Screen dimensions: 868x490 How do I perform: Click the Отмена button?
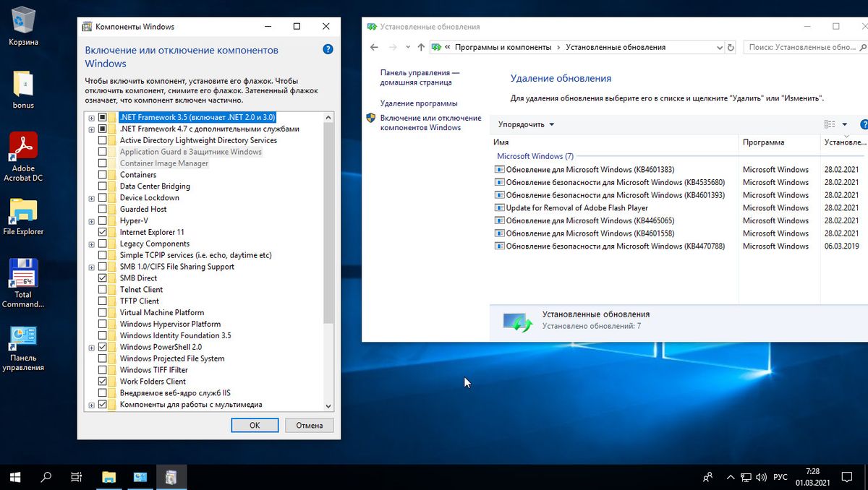[x=310, y=425]
